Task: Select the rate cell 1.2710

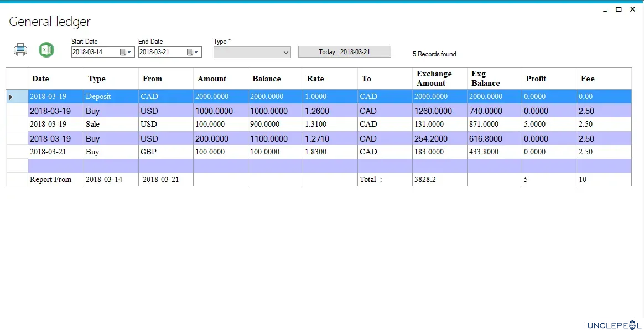Action: point(330,138)
